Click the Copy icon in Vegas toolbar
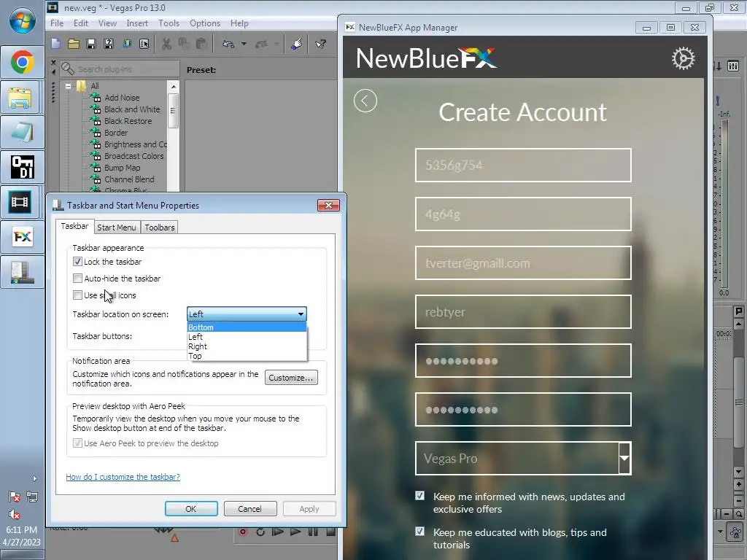This screenshot has width=747, height=560. 184,44
